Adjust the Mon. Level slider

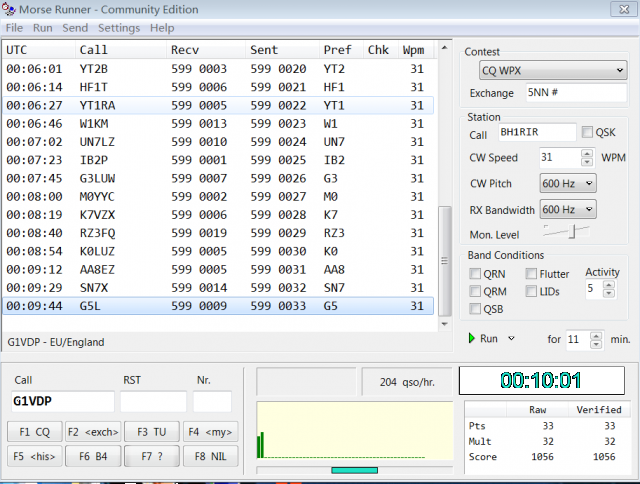(x=572, y=231)
